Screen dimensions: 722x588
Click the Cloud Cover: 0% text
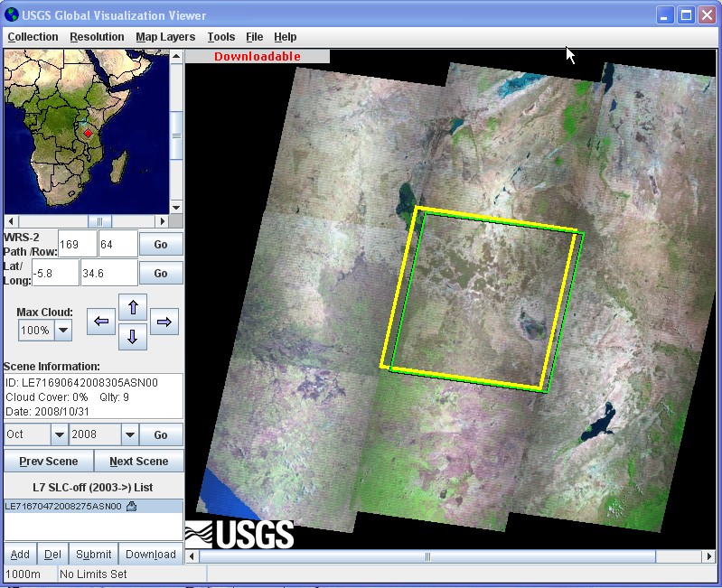46,397
